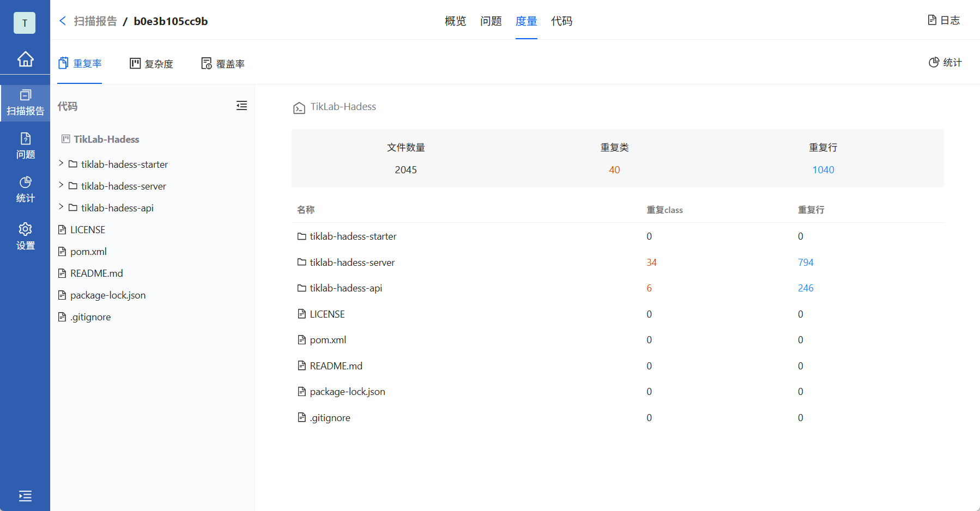980x511 pixels.
Task: Select the 复杂度 sub-tab
Action: point(151,64)
